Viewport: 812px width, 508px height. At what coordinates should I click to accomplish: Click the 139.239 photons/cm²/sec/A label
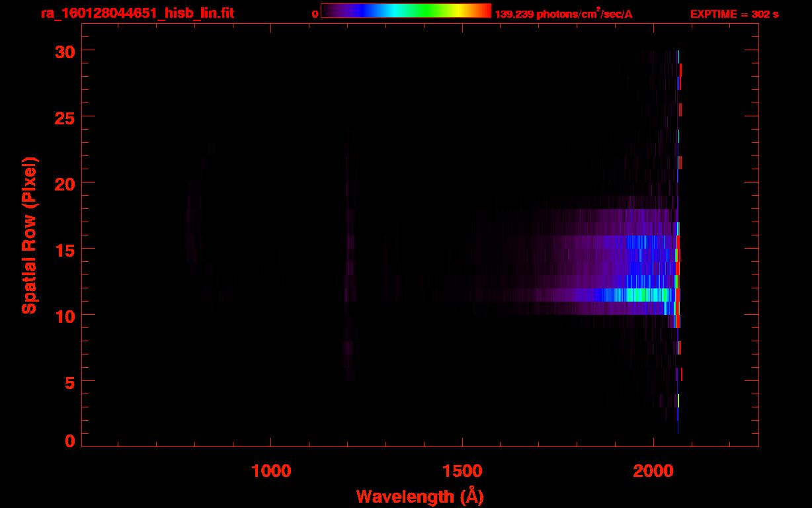(564, 14)
